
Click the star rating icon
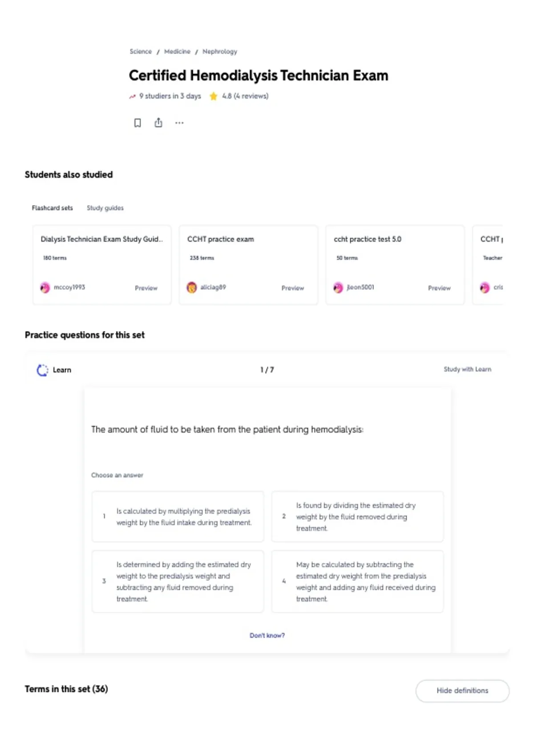214,96
